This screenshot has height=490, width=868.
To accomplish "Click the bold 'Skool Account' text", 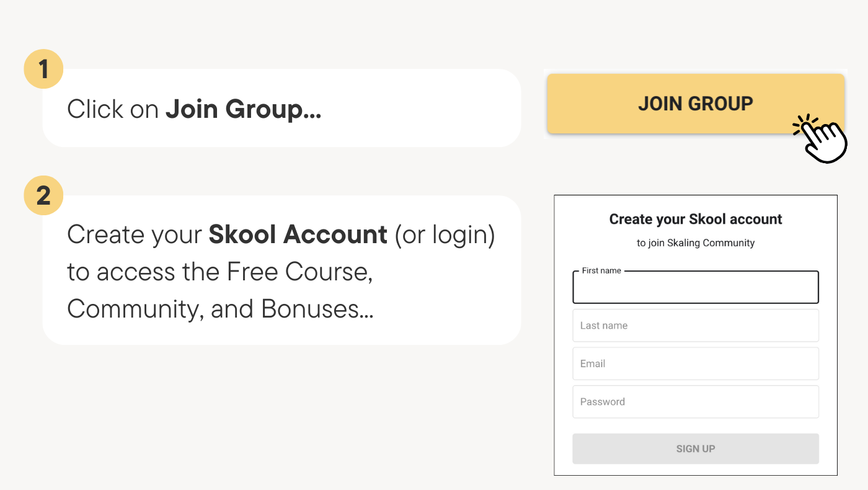I will [298, 234].
